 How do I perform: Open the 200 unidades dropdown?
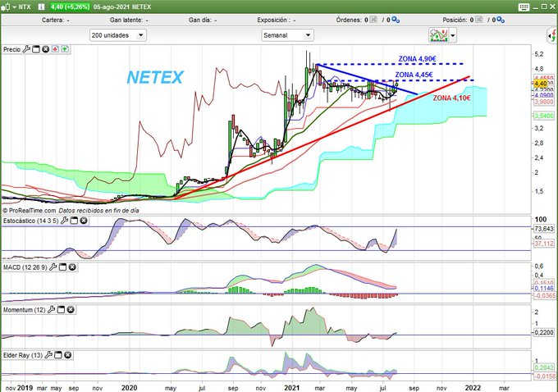118,35
